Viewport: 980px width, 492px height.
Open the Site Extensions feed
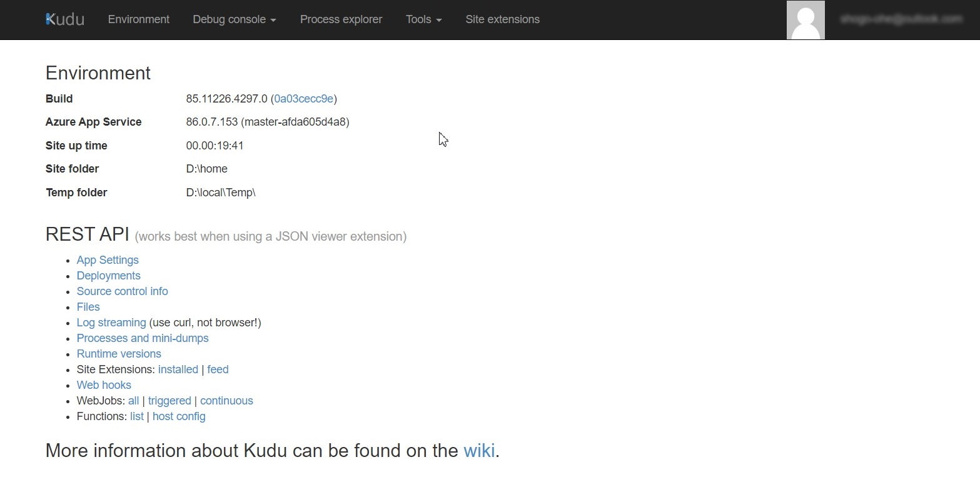point(218,369)
